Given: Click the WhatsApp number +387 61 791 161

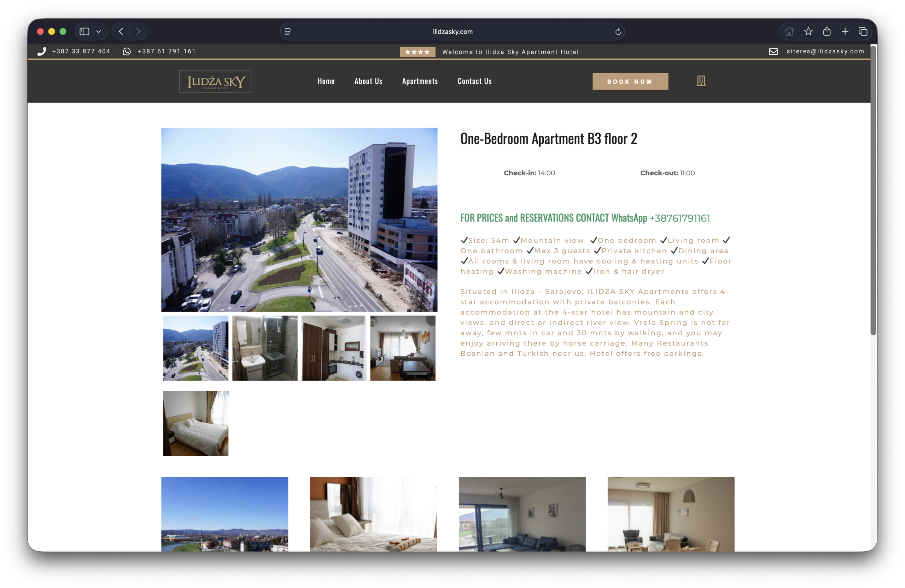Looking at the screenshot, I should coord(166,51).
